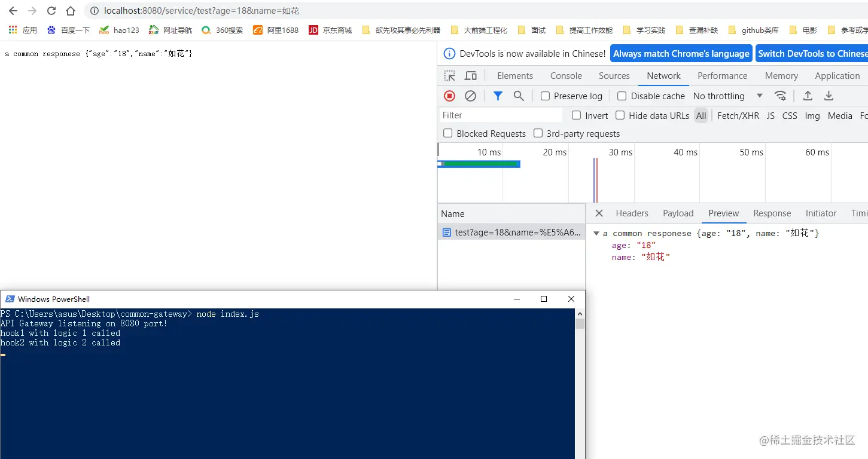
Task: Open the 电影 bookmark folder
Action: (803, 30)
